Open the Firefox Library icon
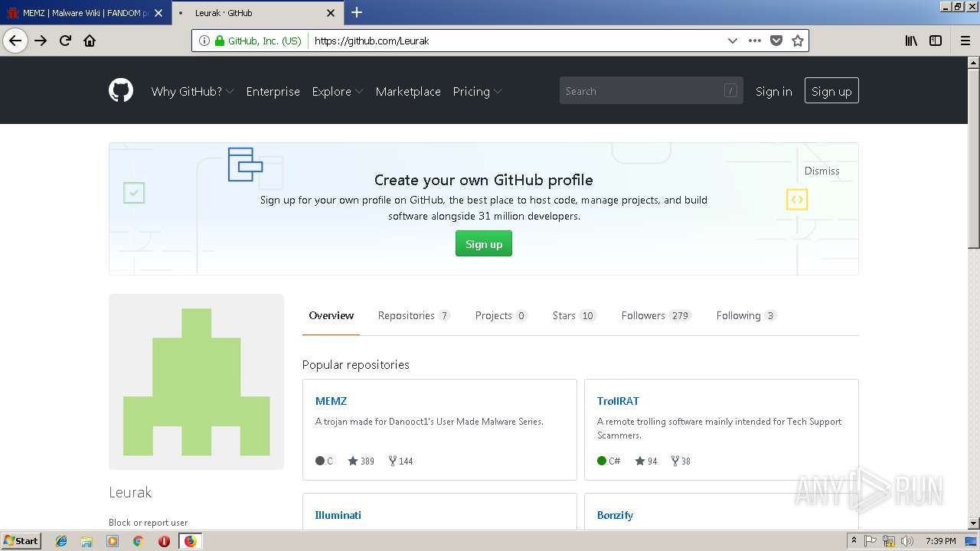The width and height of the screenshot is (980, 551). pos(911,41)
